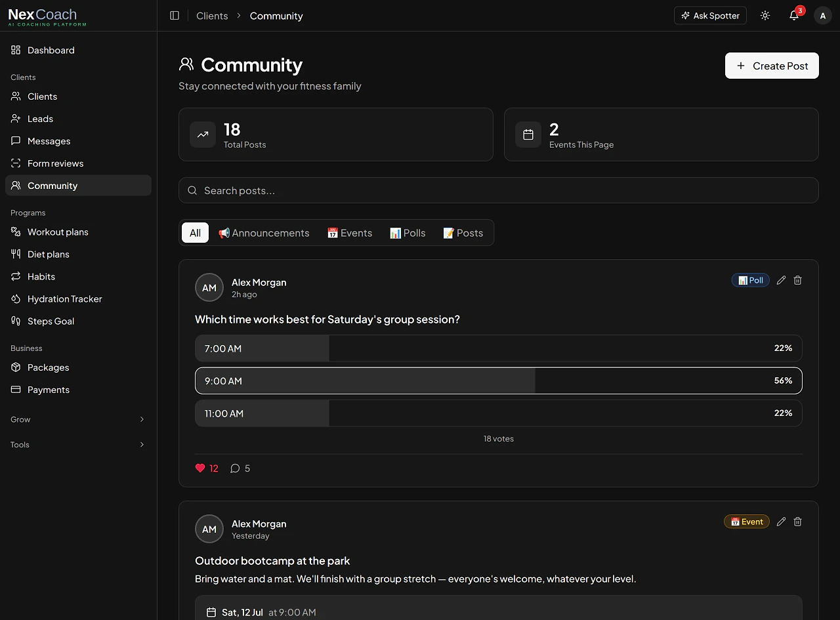The height and width of the screenshot is (620, 840).
Task: Click the NexCoach logo
Action: pyautogui.click(x=47, y=17)
